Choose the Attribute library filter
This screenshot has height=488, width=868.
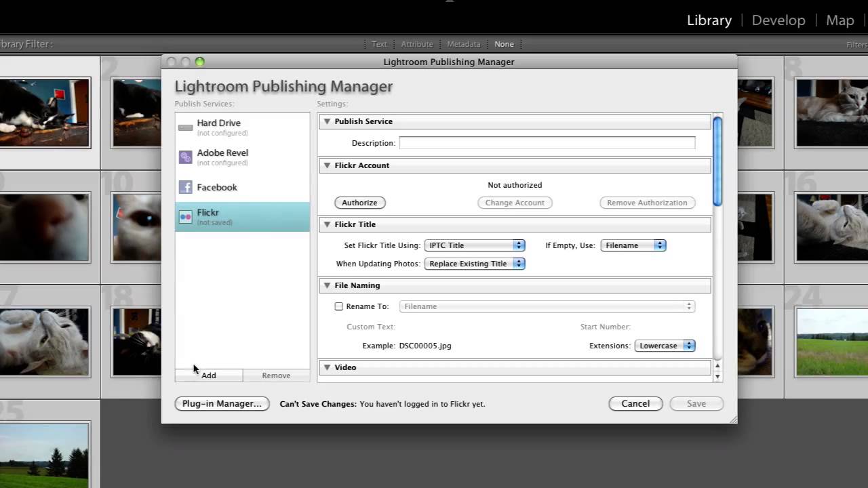tap(417, 44)
